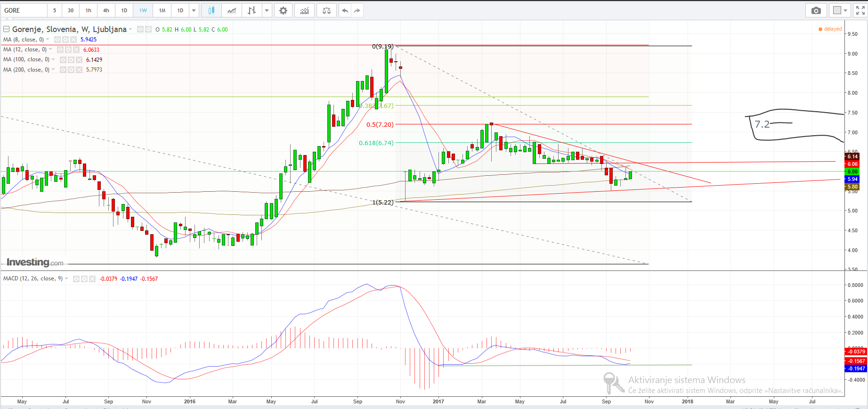Click the 0.5(7.20) Fibonacci level label
This screenshot has width=868, height=409.
coord(380,125)
